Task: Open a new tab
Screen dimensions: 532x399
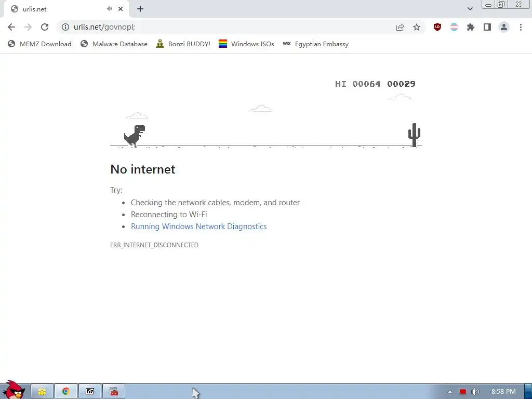Action: tap(140, 9)
